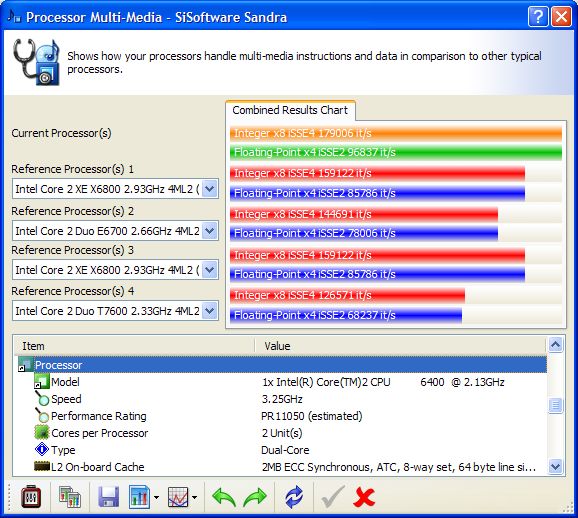578x518 pixels.
Task: Click the 'Current Processor(s)' label
Action: (x=61, y=133)
